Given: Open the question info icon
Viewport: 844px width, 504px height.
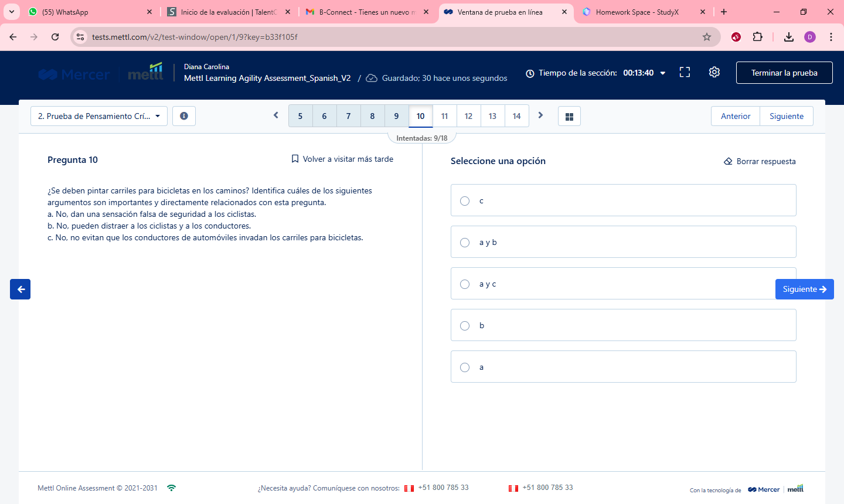Looking at the screenshot, I should (184, 116).
